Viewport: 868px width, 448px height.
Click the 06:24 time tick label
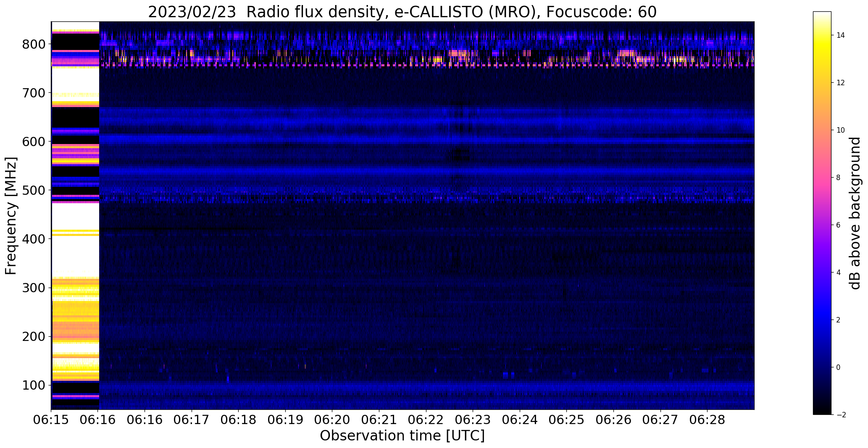(520, 420)
